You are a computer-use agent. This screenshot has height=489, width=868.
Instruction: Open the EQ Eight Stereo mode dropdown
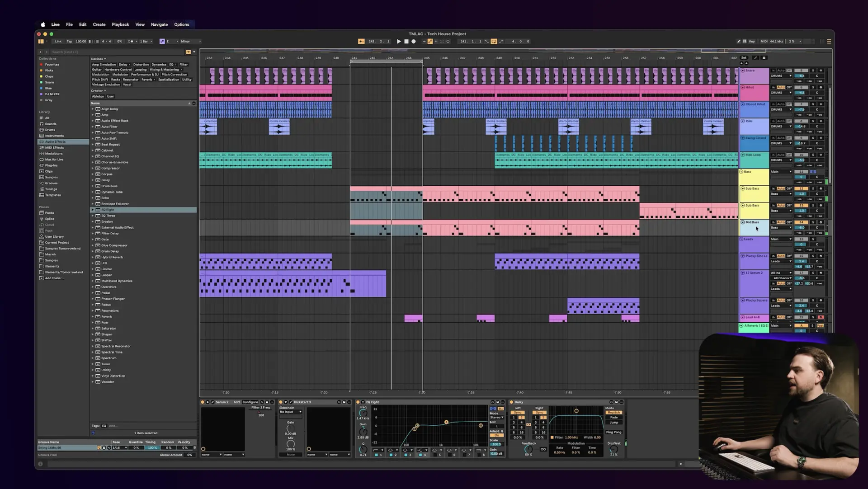[496, 418]
